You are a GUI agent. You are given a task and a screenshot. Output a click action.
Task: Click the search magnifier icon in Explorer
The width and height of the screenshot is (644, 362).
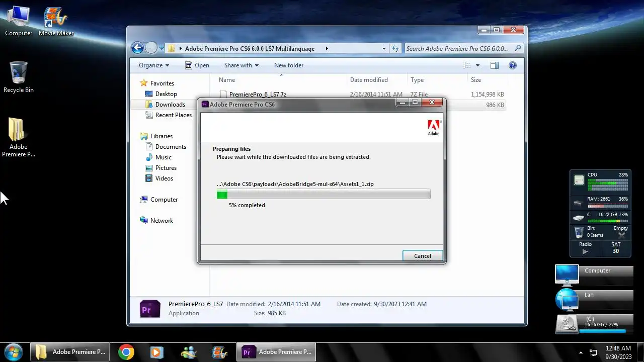pyautogui.click(x=518, y=48)
